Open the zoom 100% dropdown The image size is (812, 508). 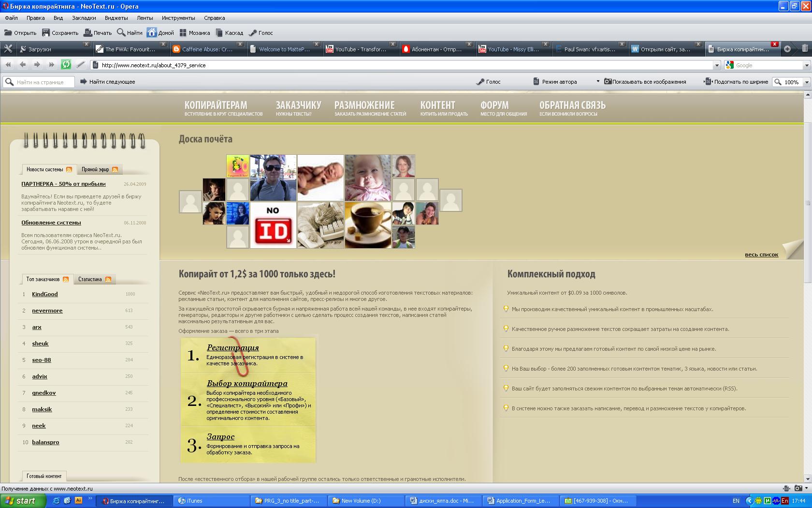click(806, 82)
